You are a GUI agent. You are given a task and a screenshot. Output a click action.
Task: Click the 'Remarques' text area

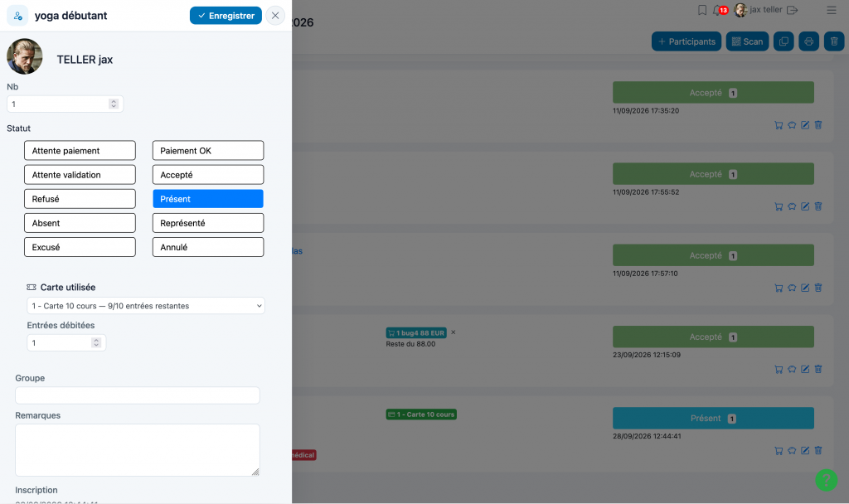coord(138,450)
